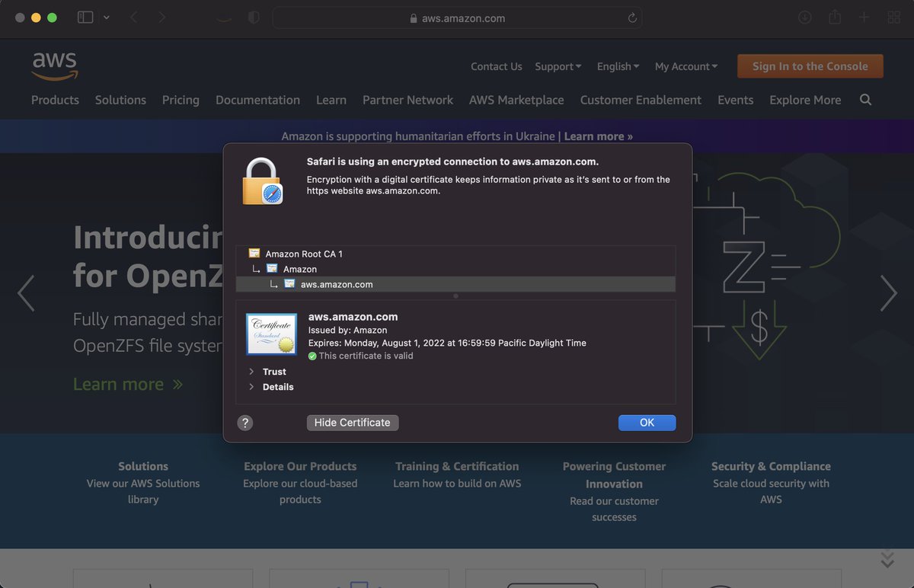Screen dimensions: 914x588
Task: Go to previous carousel slide arrow
Action: [x=26, y=293]
